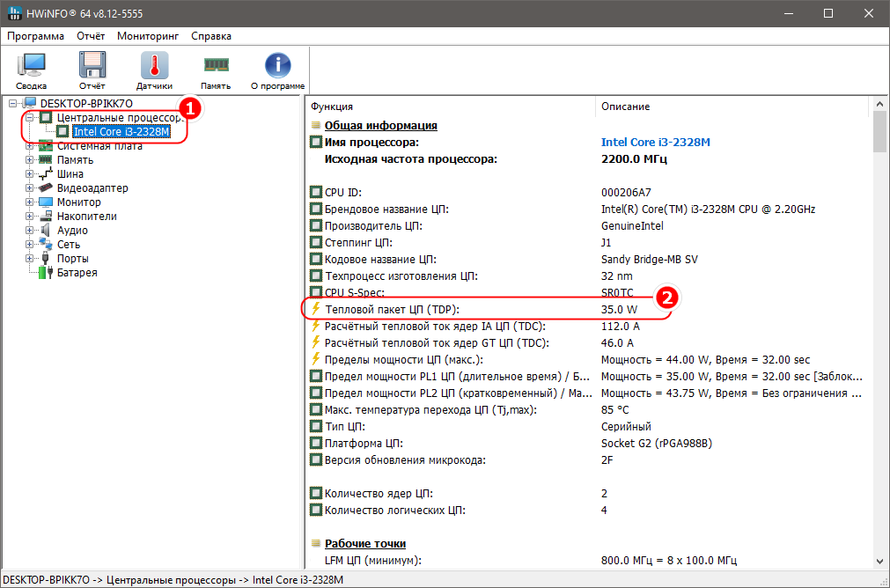Click the Память RAM icon in tree
Viewport: 890px width, 588px height.
tap(46, 160)
